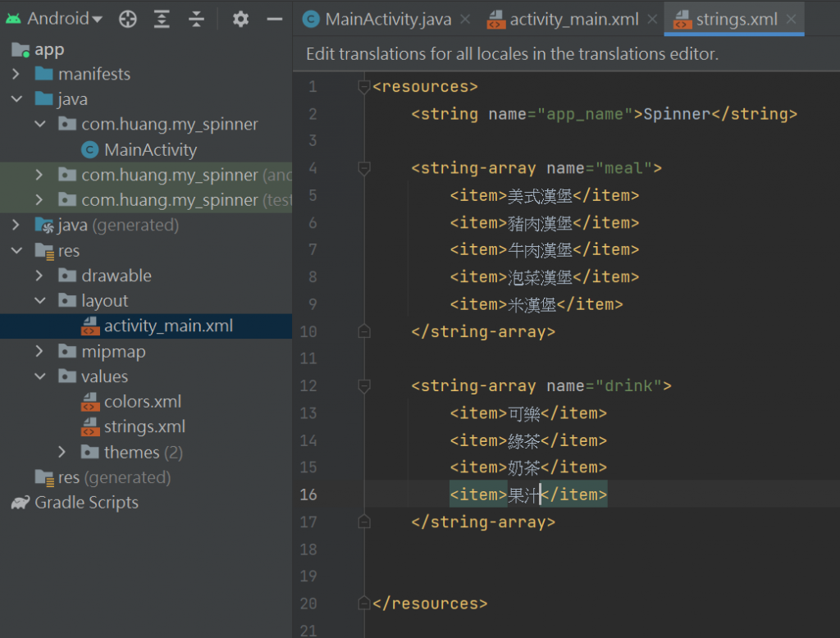Fold the meal string-array at line 4
Viewport: 840px width, 638px height.
(x=363, y=168)
